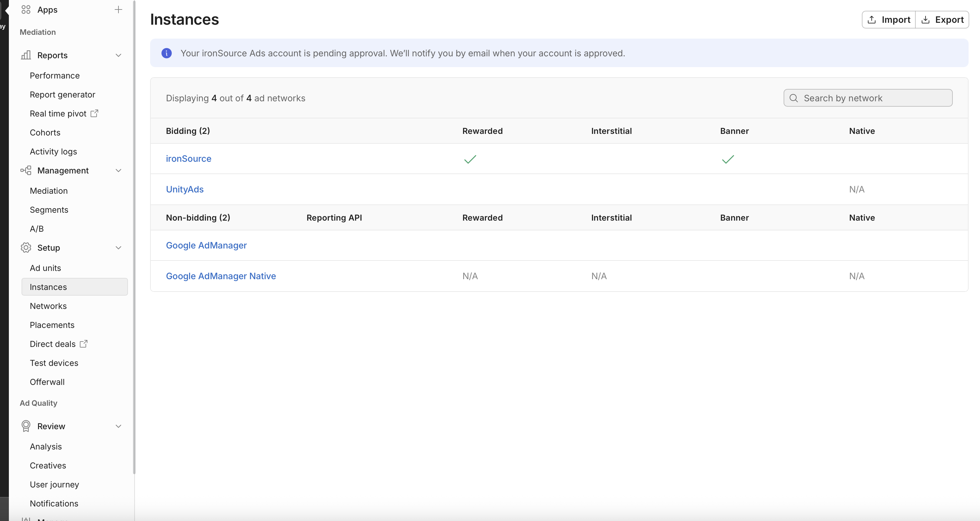Image resolution: width=980 pixels, height=521 pixels.
Task: Open Networks in Setup menu
Action: tap(48, 306)
